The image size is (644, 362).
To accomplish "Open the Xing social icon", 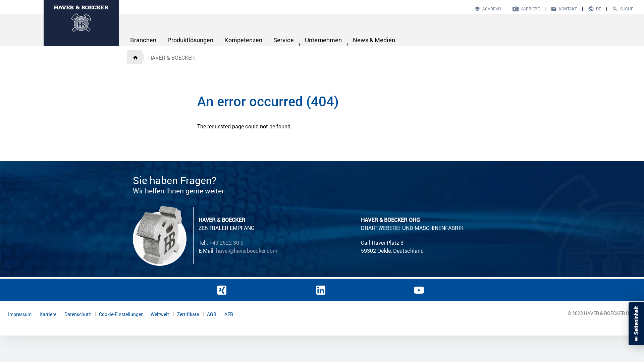I will (222, 290).
